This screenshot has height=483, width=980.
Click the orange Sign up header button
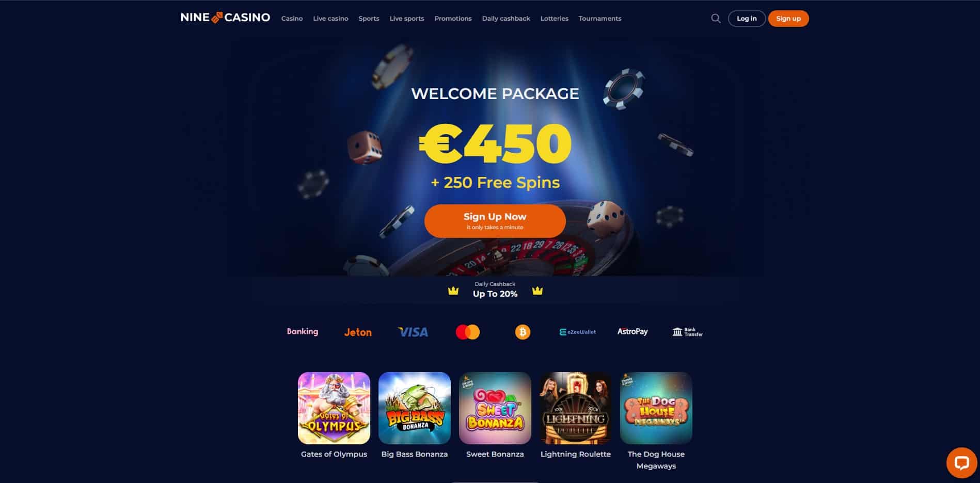click(x=788, y=19)
